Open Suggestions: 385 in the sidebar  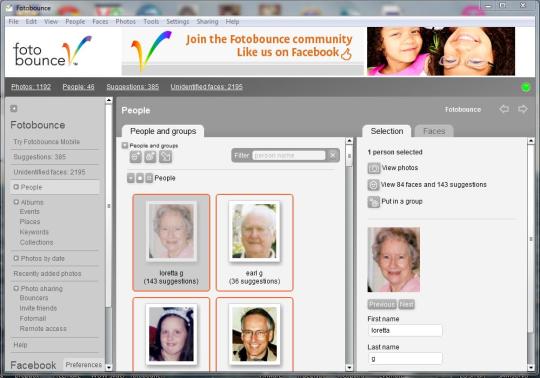pos(40,157)
